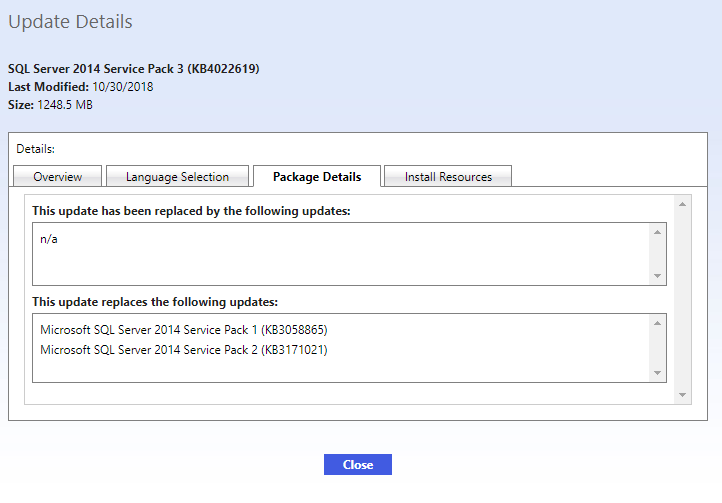
Task: Click 'This update replaces the following updates' heading
Action: tap(155, 302)
